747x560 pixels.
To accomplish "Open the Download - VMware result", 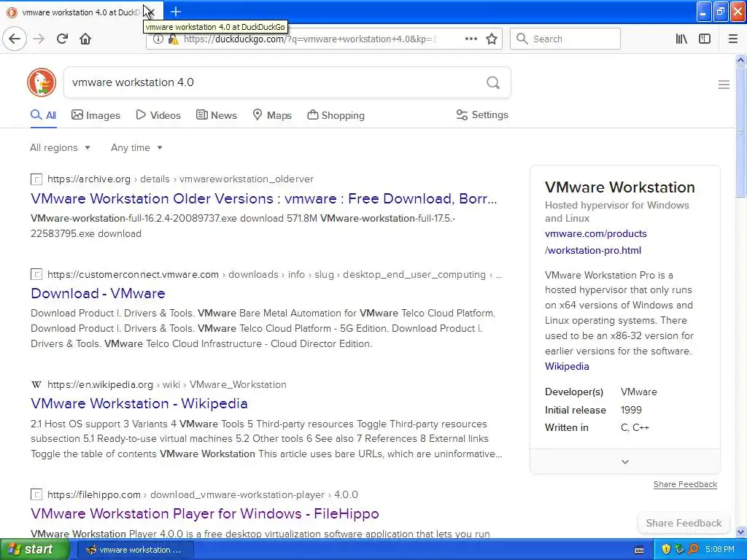I will point(98,293).
